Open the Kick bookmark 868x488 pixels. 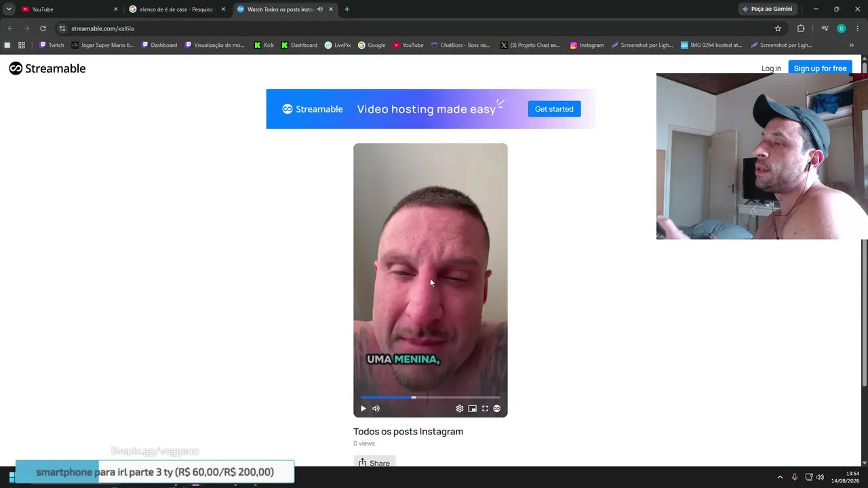click(264, 45)
